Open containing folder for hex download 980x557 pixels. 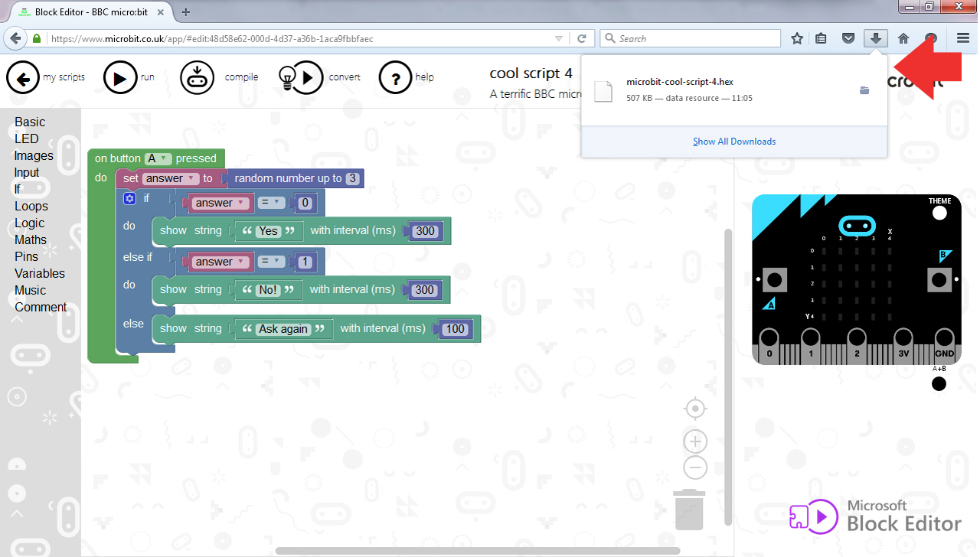coord(864,90)
